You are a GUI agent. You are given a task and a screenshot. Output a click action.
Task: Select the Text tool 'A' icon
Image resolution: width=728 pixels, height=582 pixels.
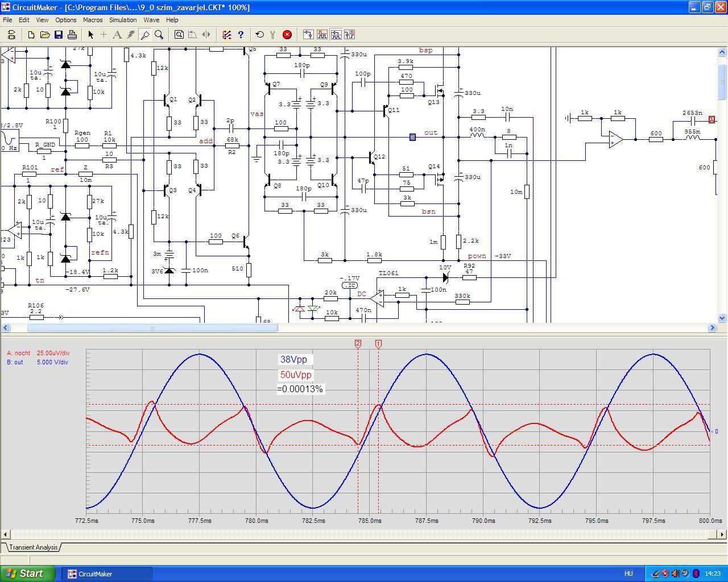click(117, 35)
